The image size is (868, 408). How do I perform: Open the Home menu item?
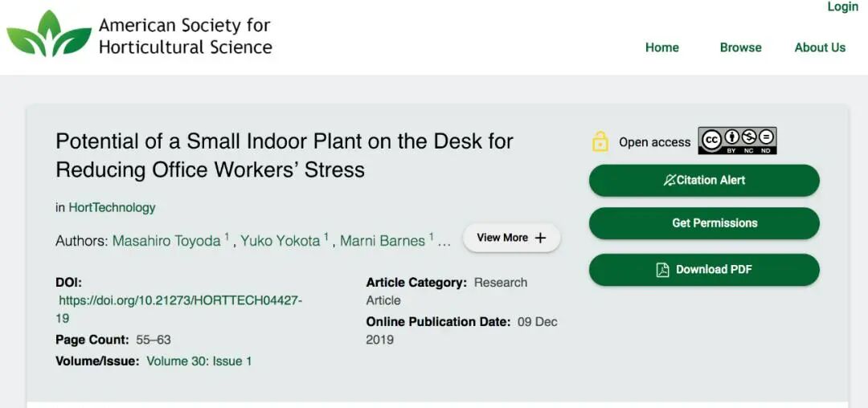[x=661, y=47]
